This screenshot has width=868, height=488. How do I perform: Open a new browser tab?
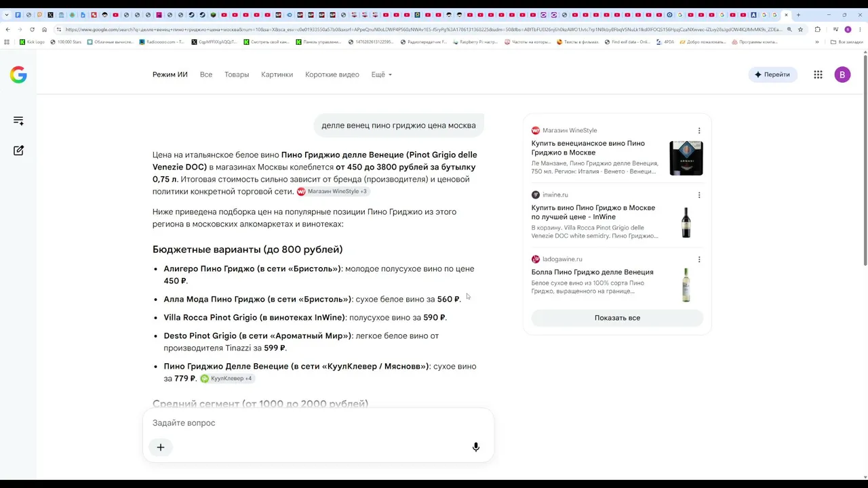[798, 15]
